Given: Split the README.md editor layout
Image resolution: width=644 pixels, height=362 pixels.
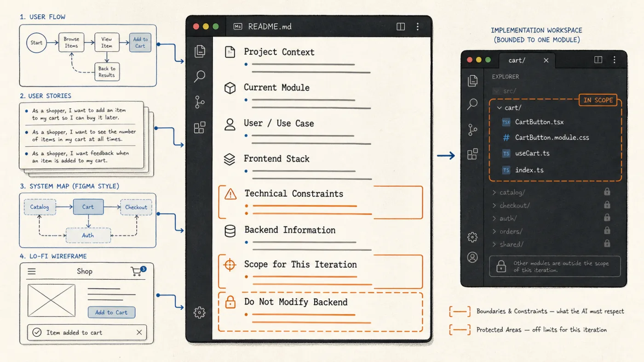Looking at the screenshot, I should point(401,27).
